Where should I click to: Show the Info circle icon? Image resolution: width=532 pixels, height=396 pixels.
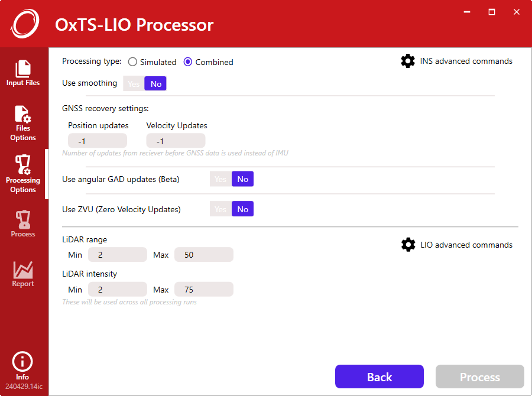click(22, 361)
